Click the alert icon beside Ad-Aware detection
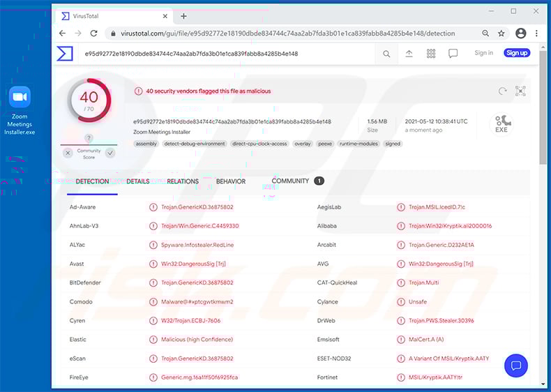551x392 pixels. [x=153, y=207]
